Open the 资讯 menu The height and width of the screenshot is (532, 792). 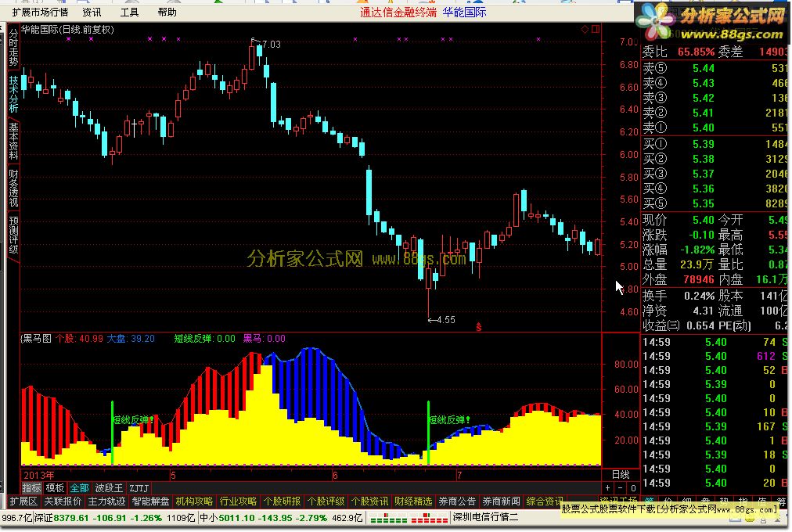click(92, 12)
